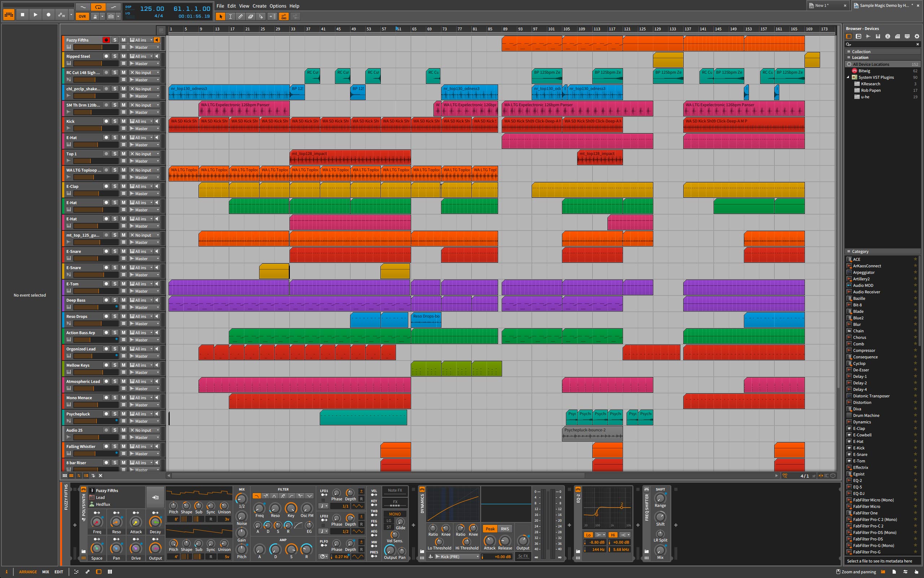Mute the Psychepluck track
The height and width of the screenshot is (578, 924).
pos(123,414)
